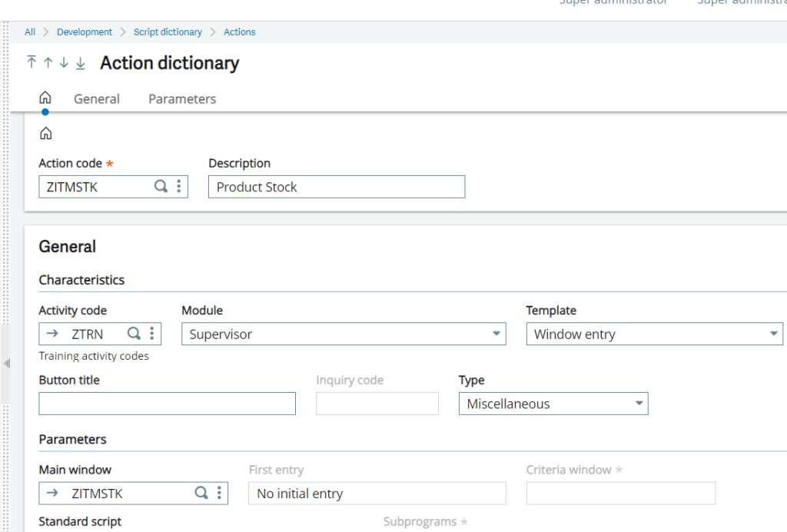The height and width of the screenshot is (532, 787).
Task: Click the Activity code ZTRN value
Action: tap(88, 334)
